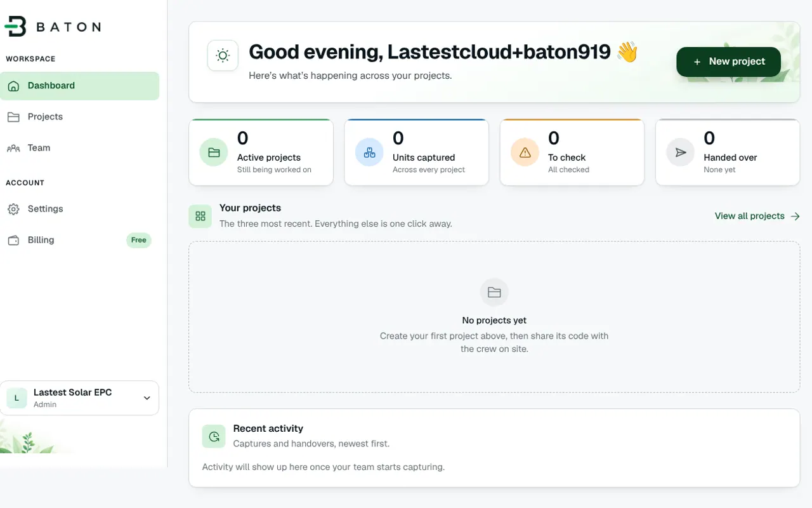Create a project with New project button

tap(728, 62)
